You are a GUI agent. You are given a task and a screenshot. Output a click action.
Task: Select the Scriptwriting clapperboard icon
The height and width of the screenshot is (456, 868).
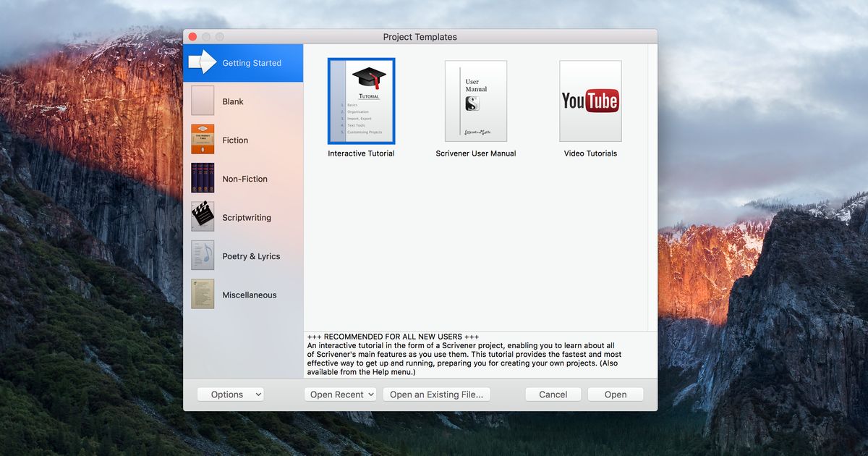coord(203,217)
